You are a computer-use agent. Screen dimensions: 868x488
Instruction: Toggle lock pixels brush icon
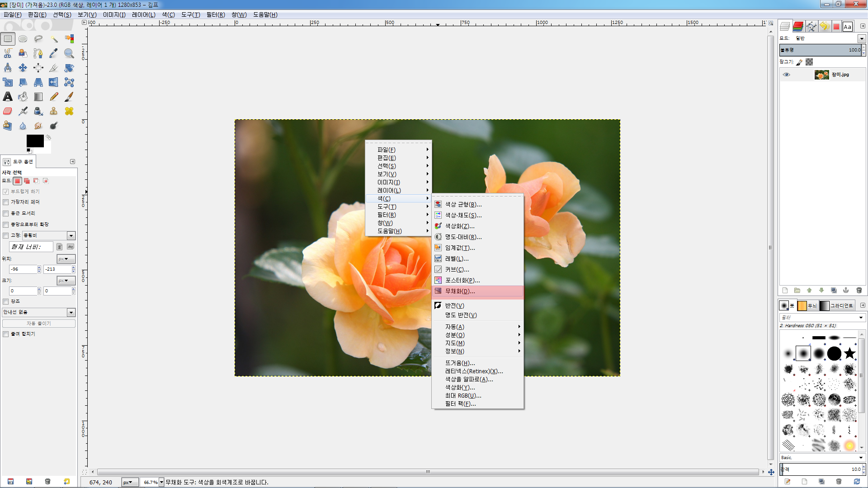799,62
